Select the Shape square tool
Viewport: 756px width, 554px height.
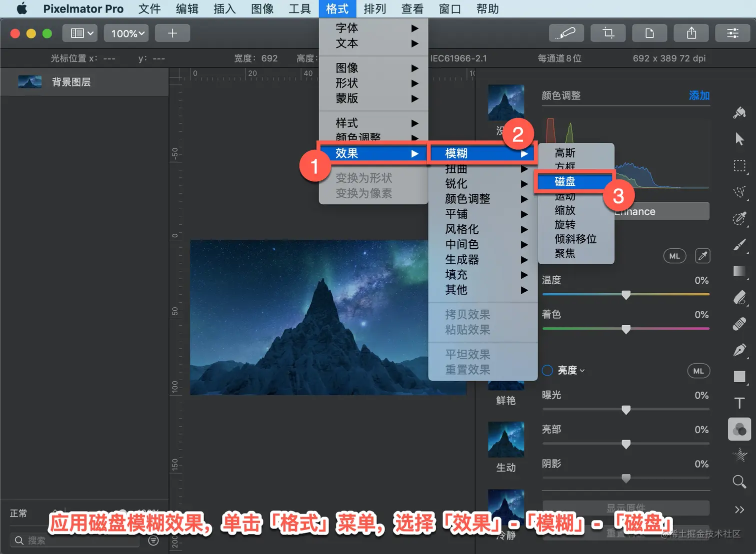[x=739, y=377]
